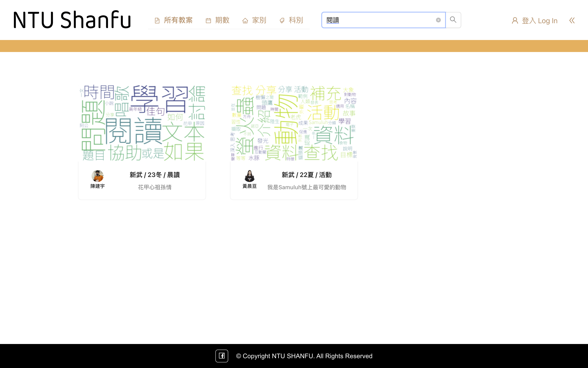Click 黃晨亘's avatar photo
Screen dimensions: 588x368
pyautogui.click(x=249, y=176)
